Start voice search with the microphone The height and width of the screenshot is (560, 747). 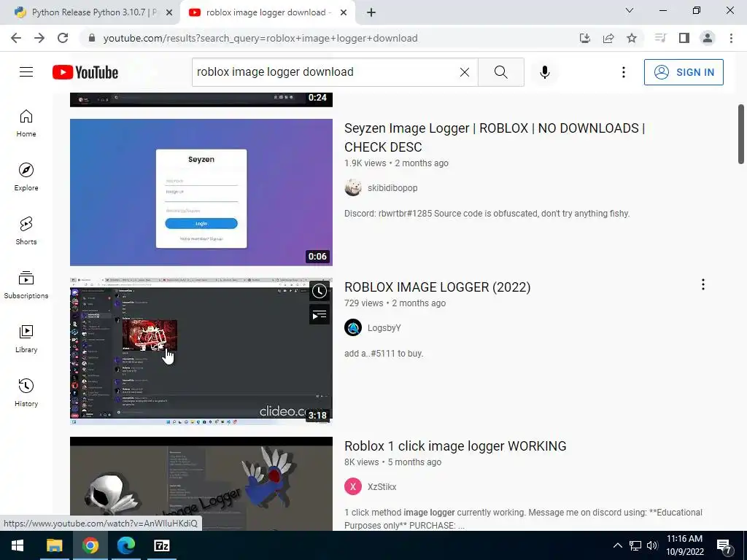point(545,72)
